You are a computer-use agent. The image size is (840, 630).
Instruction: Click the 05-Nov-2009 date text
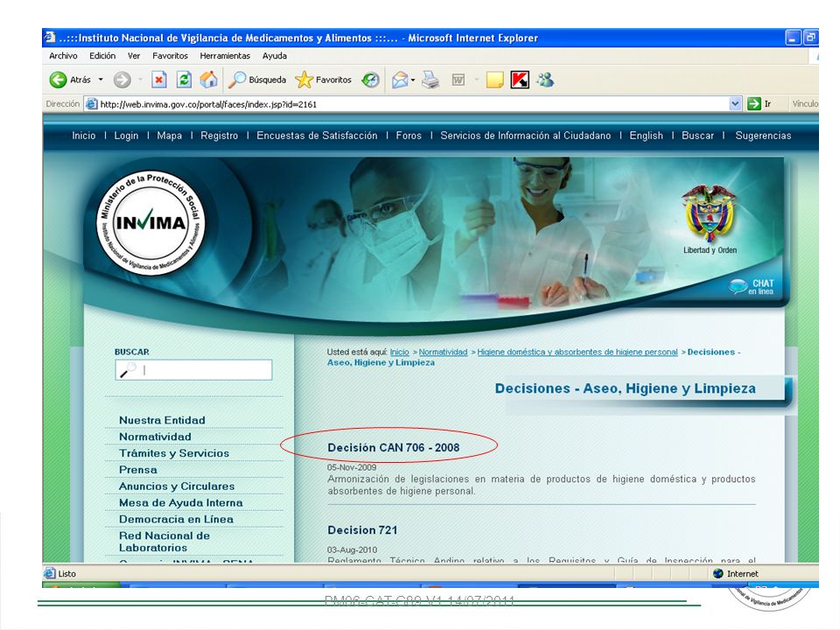352,467
